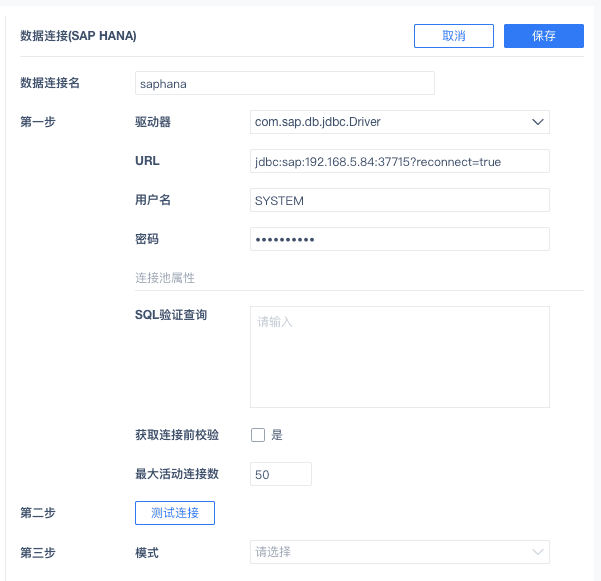Focus the 数据连接名 field containing saphana
Image resolution: width=601 pixels, height=581 pixels.
[x=285, y=83]
